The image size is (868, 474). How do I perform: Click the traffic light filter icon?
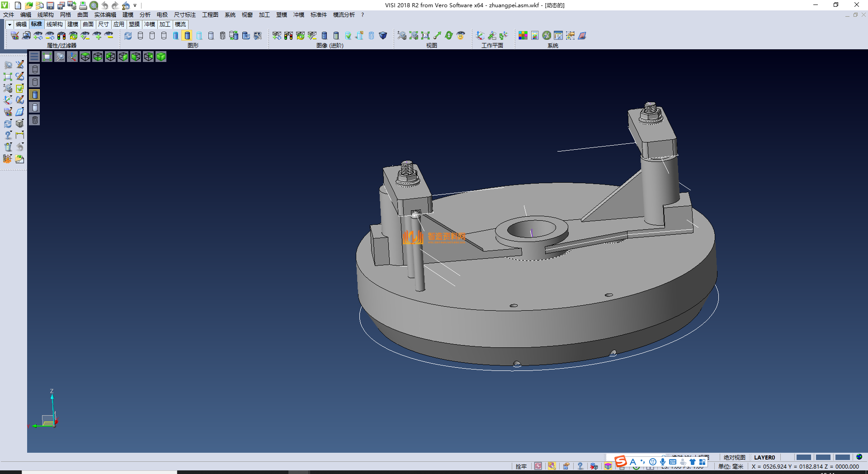click(x=61, y=36)
